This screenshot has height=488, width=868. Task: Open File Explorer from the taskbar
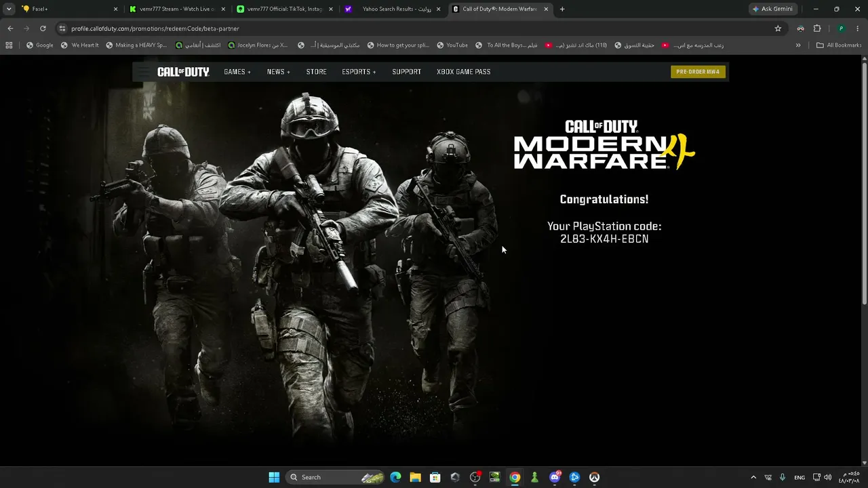[415, 477]
